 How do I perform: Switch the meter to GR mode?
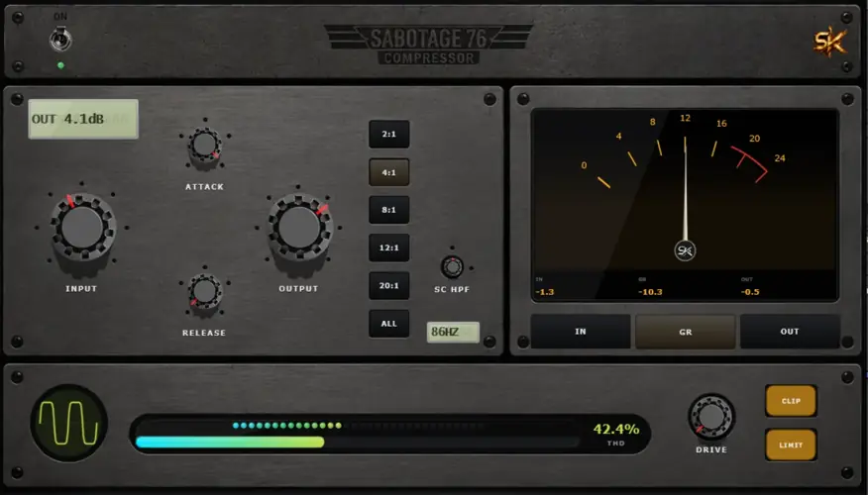tap(686, 332)
